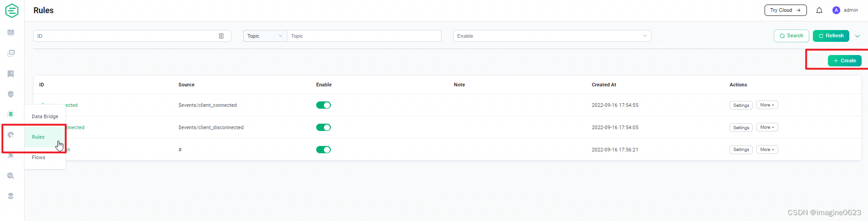868x221 pixels.
Task: Click the $events/client_disconnected source cell
Action: pyautogui.click(x=211, y=127)
